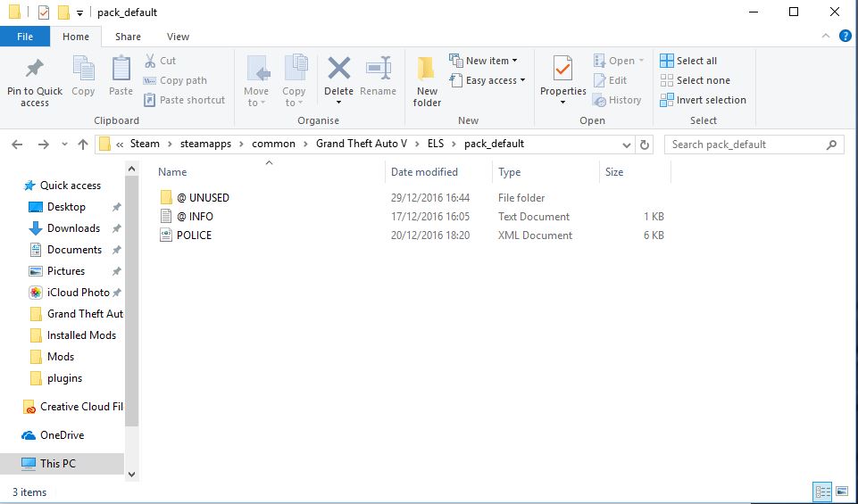Open the plugins folder shortcut
Viewport: 858px width, 504px height.
64,378
